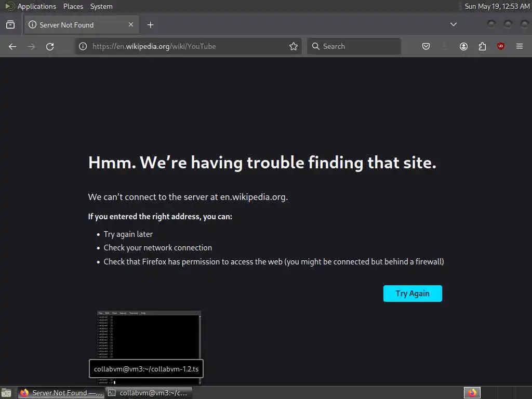Switch to Firefox via taskbar button
The width and height of the screenshot is (532, 399).
tap(61, 393)
